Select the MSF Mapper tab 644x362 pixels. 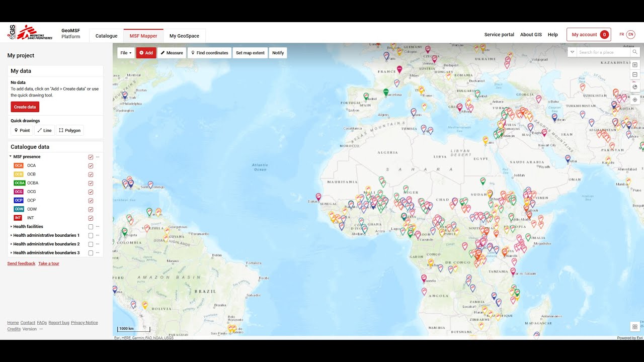(x=143, y=36)
